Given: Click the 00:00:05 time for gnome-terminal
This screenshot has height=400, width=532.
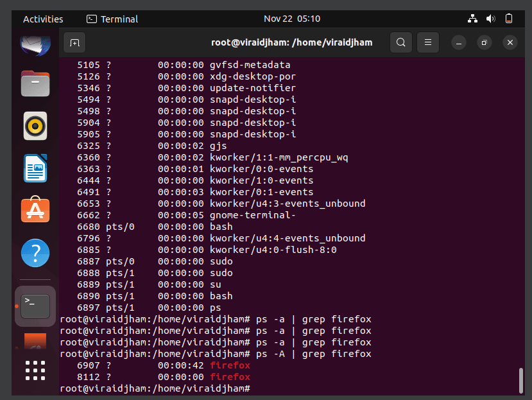Looking at the screenshot, I should point(181,215).
